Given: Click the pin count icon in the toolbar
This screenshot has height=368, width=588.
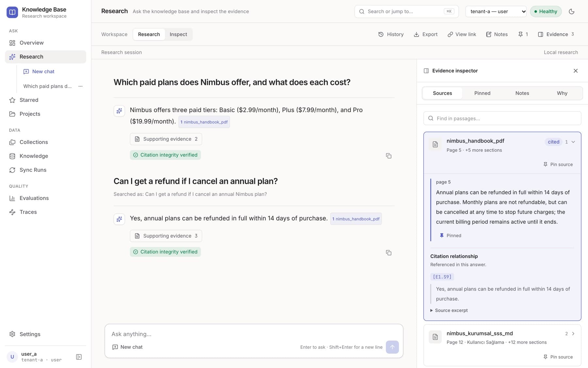Looking at the screenshot, I should (x=523, y=34).
